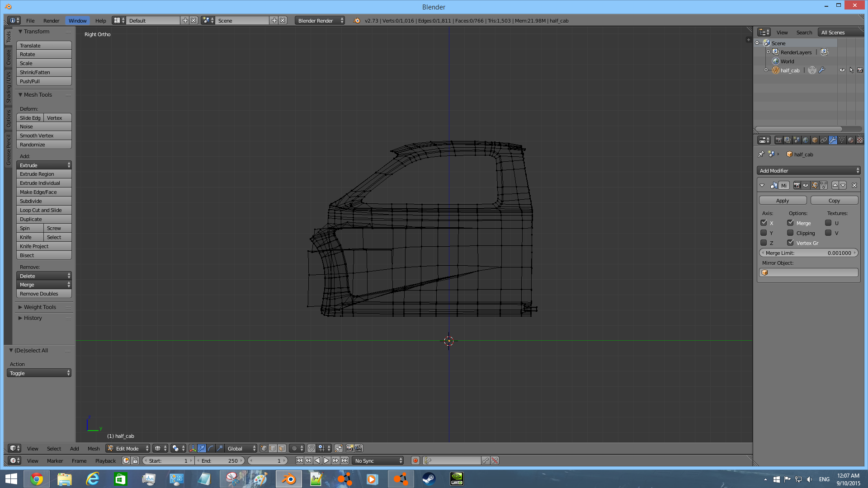This screenshot has width=868, height=488.
Task: Open the Render Layers properties tab
Action: click(788, 140)
